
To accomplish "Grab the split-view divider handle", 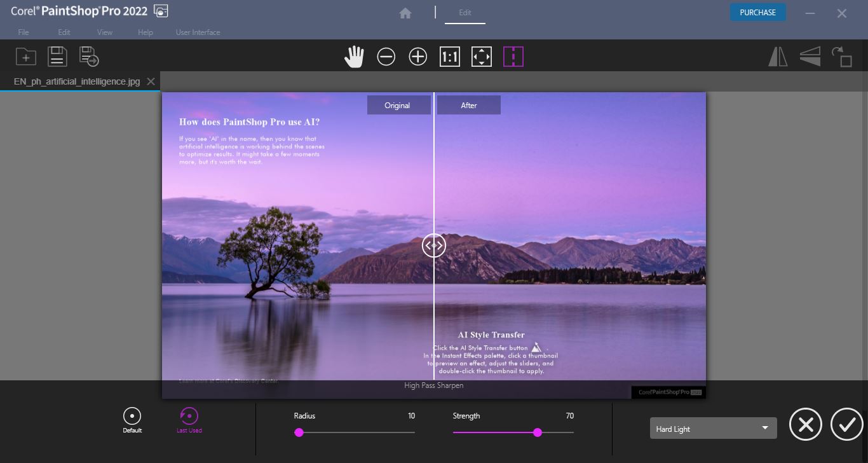I will [x=434, y=245].
